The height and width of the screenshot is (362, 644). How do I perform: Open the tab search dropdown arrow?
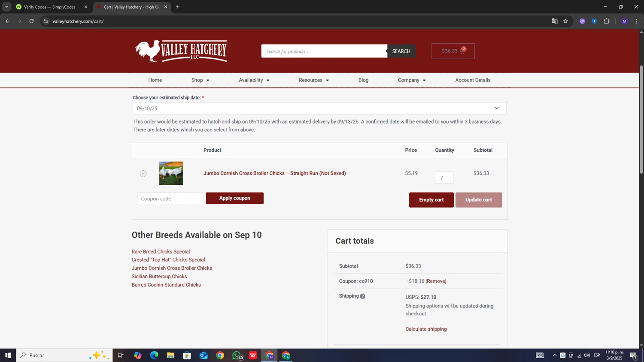point(6,7)
